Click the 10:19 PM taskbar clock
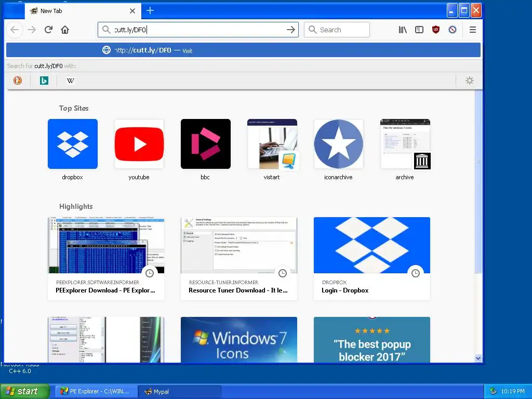This screenshot has height=399, width=532. pyautogui.click(x=513, y=391)
